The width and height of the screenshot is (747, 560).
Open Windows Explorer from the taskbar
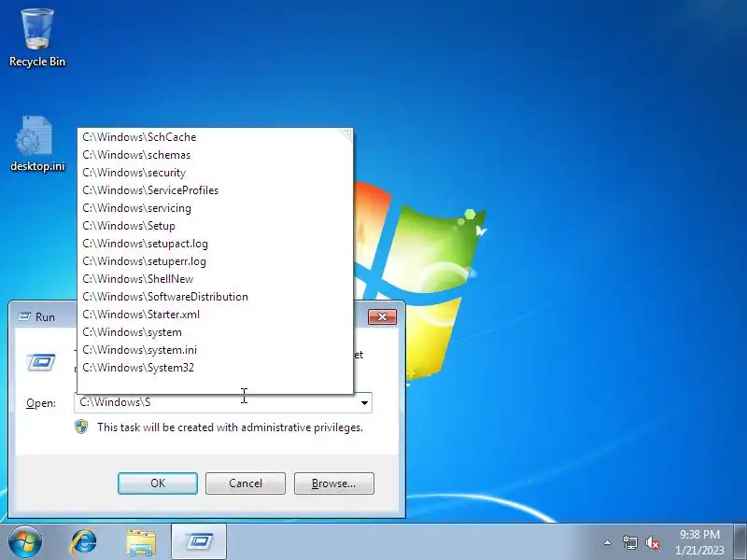141,542
